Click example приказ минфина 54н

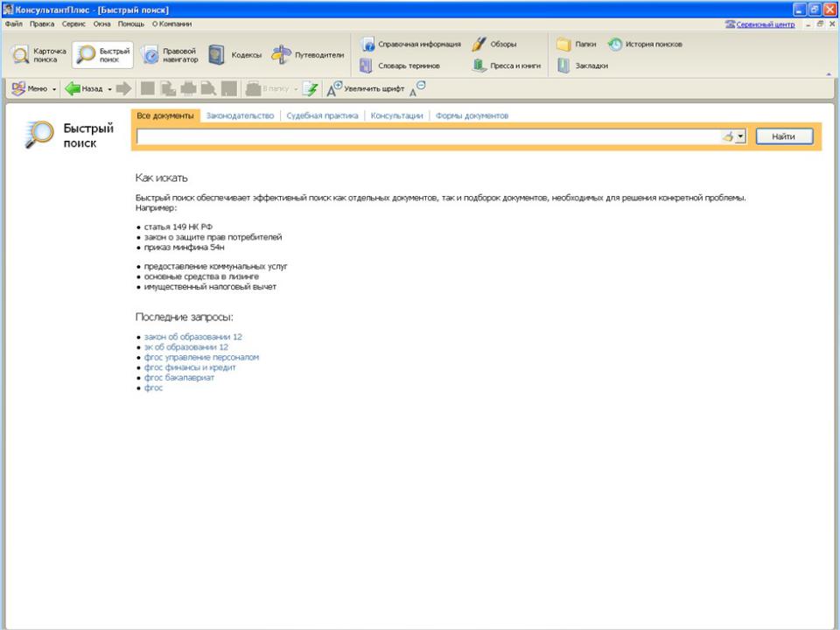(x=185, y=247)
